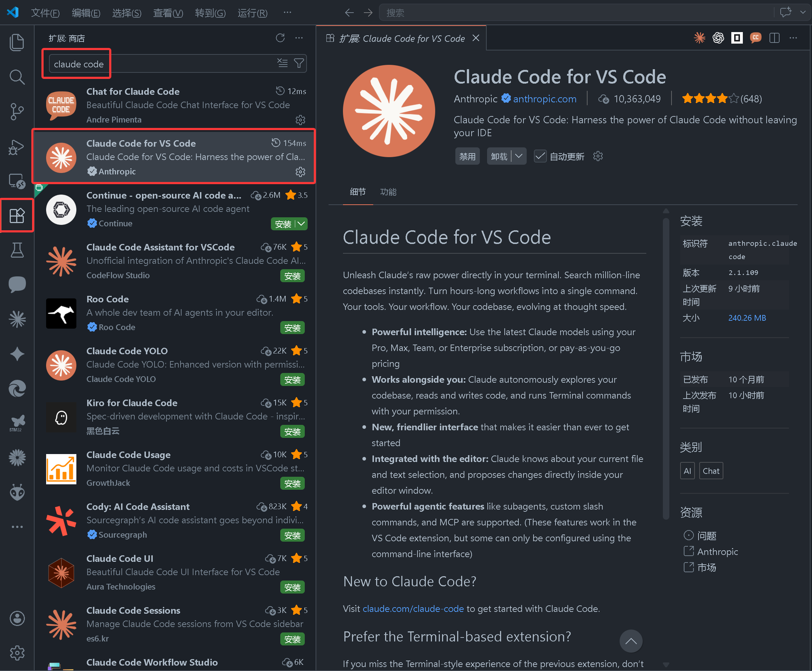Expand Continue extension install dropdown arrow
812x671 pixels.
pos(301,224)
